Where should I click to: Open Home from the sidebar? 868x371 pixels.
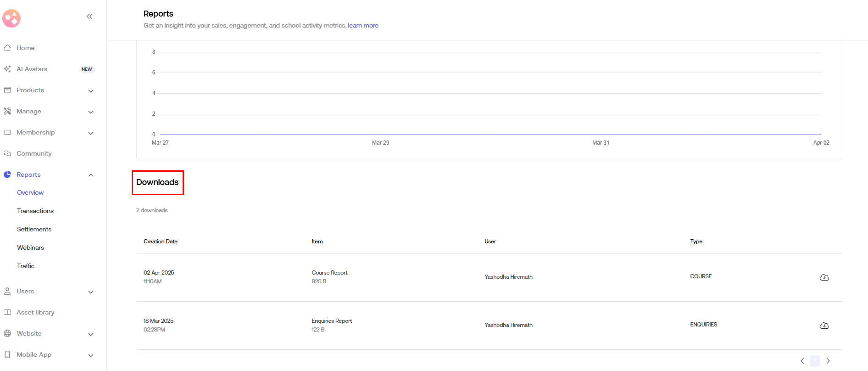[x=25, y=48]
